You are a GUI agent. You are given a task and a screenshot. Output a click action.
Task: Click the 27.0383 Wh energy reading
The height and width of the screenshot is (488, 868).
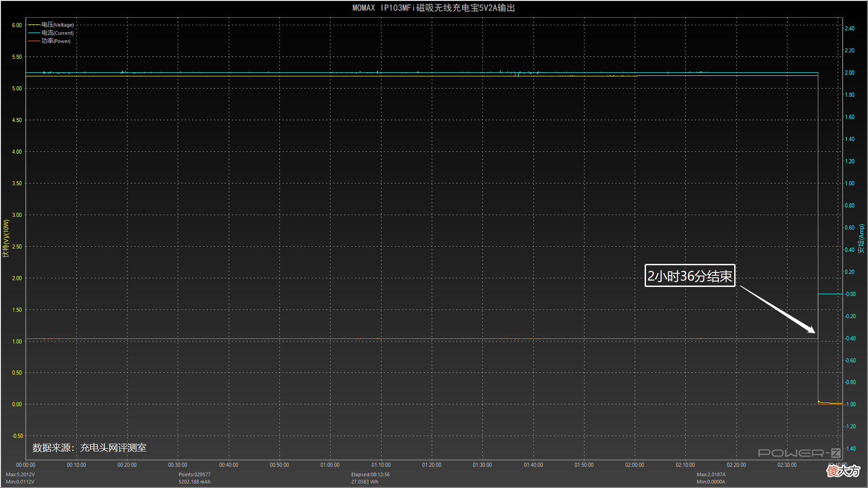tap(365, 482)
